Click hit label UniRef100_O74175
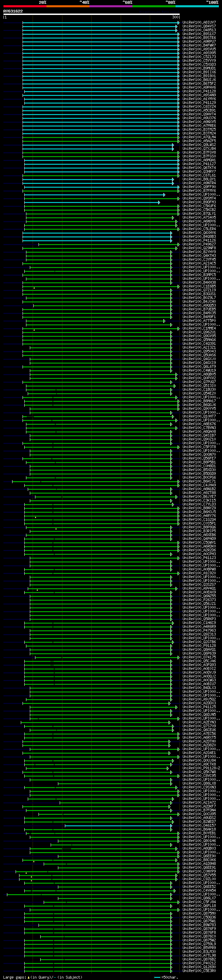Screen dimensions: 222x980 click(199, 657)
